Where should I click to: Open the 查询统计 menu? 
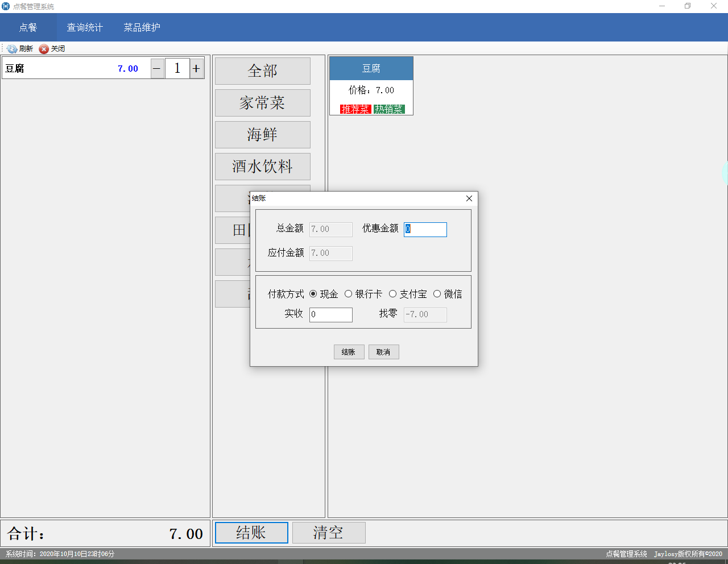click(x=85, y=27)
